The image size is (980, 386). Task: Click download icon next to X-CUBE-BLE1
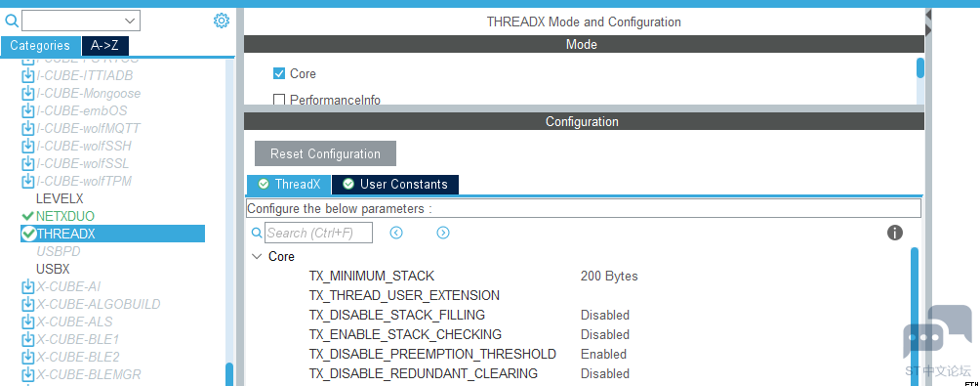point(27,339)
